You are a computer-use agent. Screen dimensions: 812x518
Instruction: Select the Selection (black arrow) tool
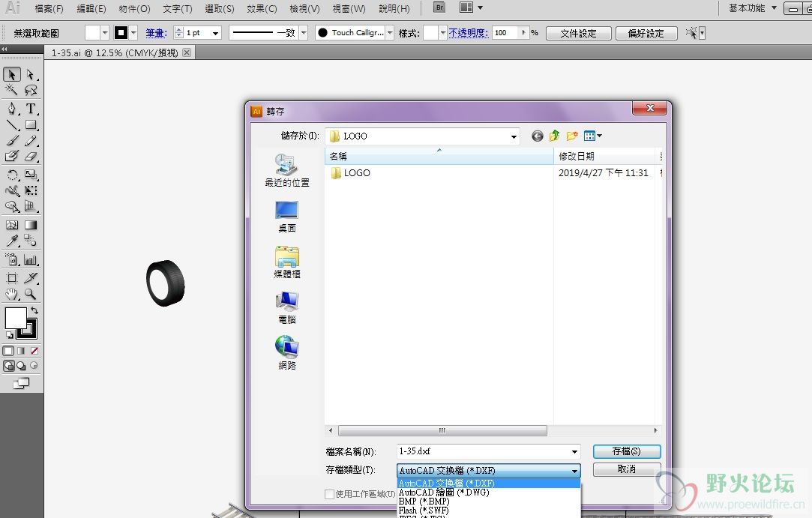[12, 75]
